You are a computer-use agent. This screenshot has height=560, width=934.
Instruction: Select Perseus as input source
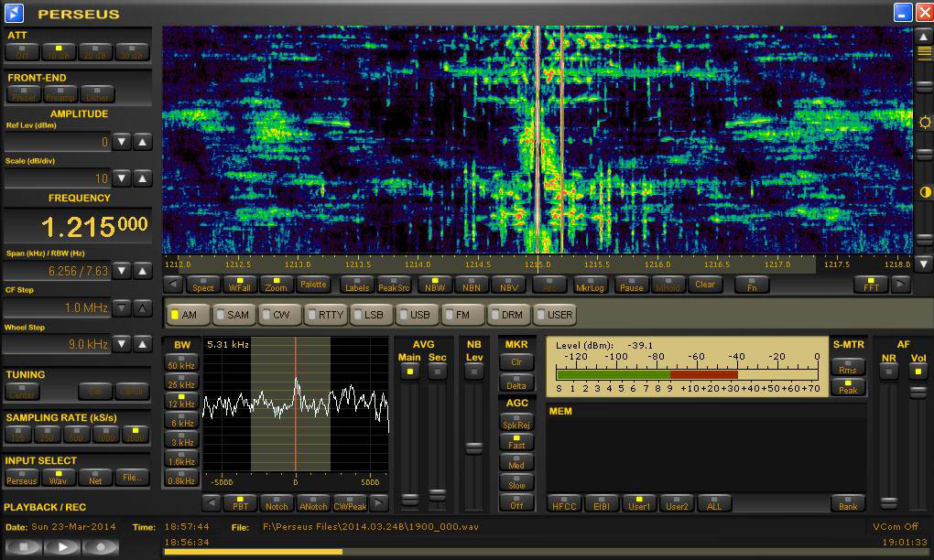click(22, 478)
